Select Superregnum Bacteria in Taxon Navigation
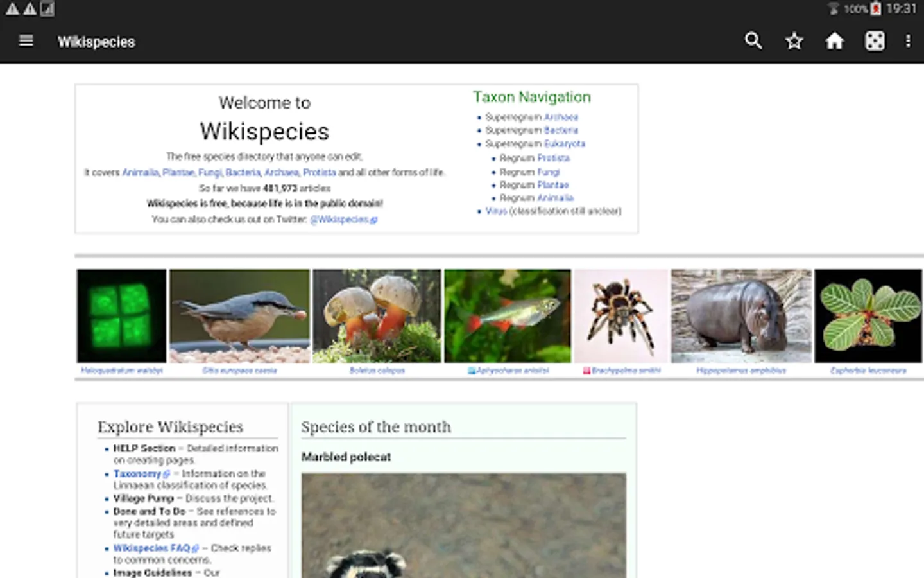 [x=561, y=130]
